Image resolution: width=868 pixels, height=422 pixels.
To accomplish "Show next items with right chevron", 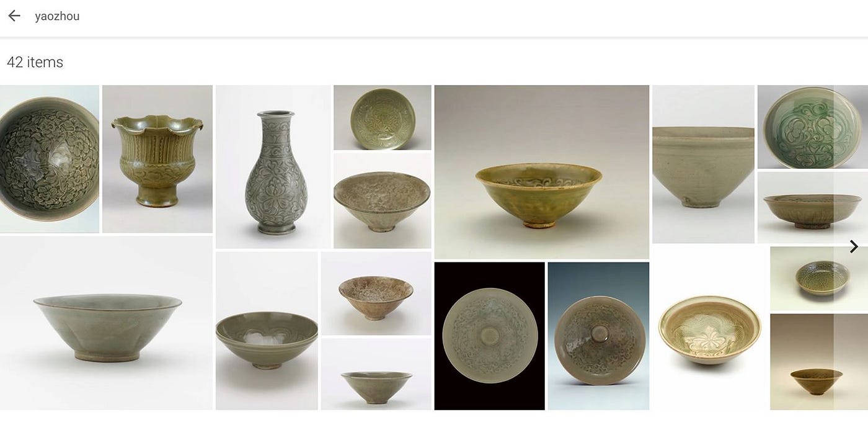I will pos(854,247).
